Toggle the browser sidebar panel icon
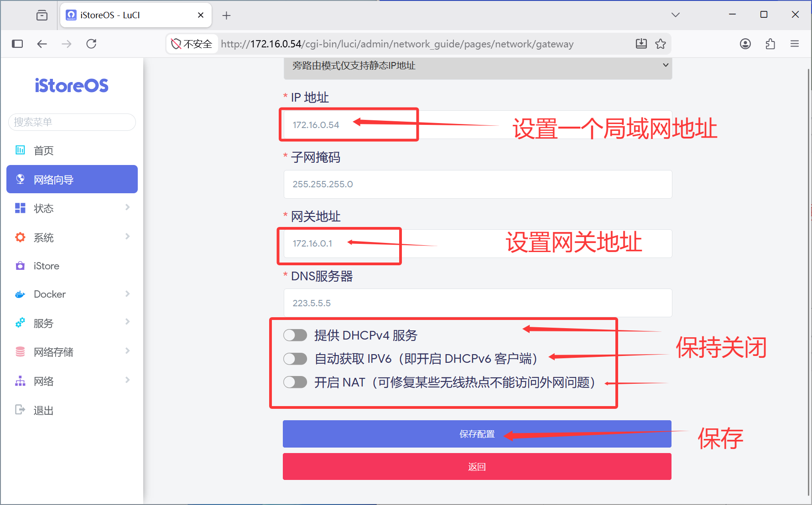812x505 pixels. tap(17, 44)
